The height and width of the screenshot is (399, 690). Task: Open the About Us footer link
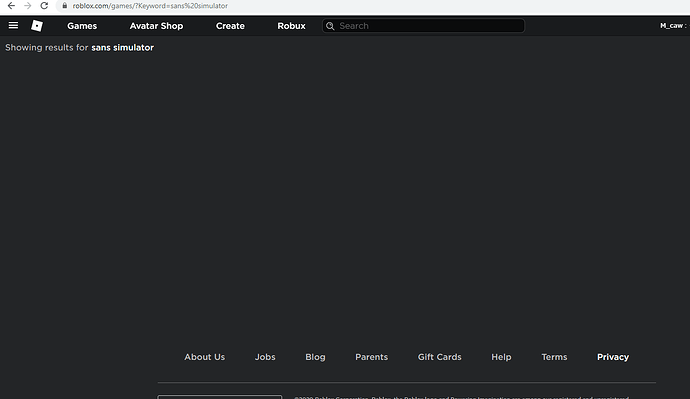tap(205, 357)
